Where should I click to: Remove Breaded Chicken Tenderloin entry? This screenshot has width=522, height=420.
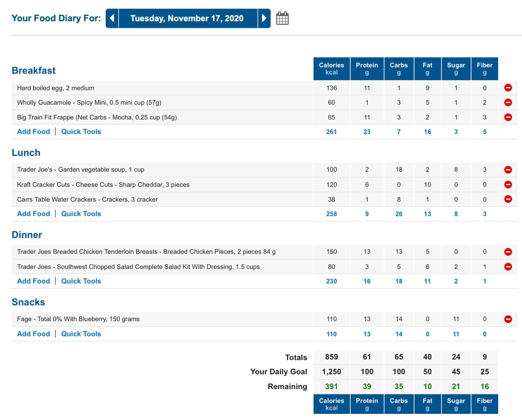point(508,252)
